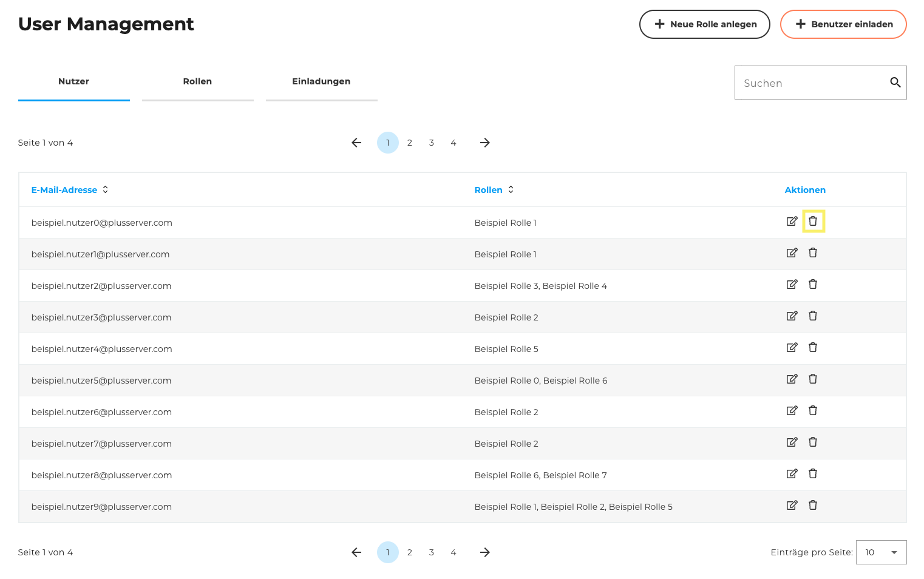Select the Nutzer tab
Screen dimensions: 924x579
[73, 82]
